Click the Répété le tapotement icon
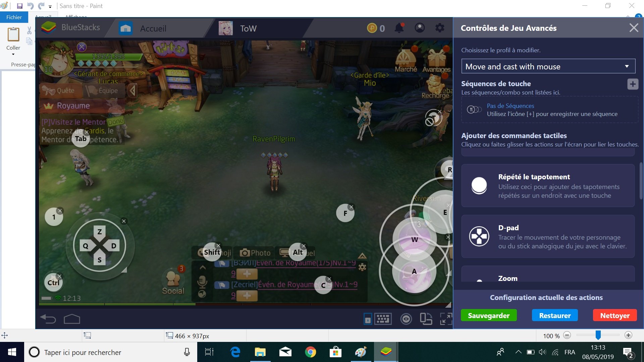This screenshot has width=644, height=362. point(479,186)
